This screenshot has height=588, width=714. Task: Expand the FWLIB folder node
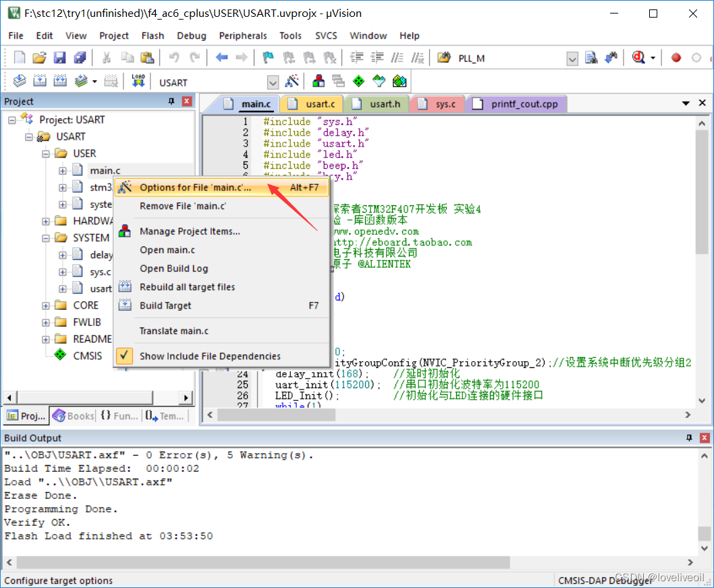pyautogui.click(x=45, y=323)
